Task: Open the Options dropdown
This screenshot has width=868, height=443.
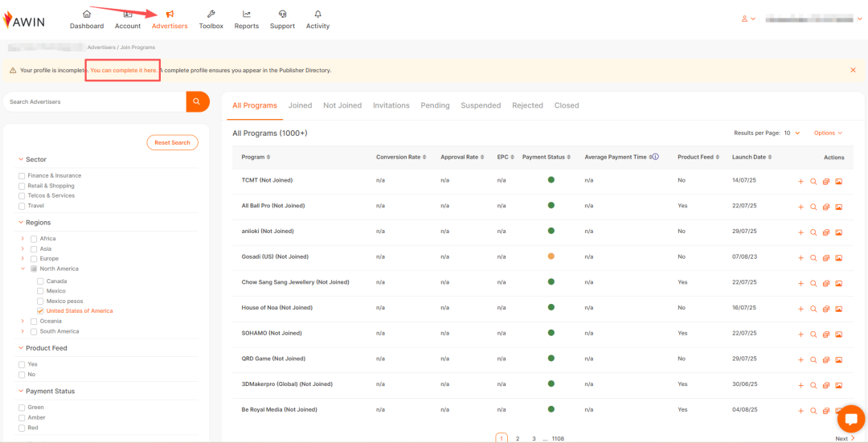Action: [828, 133]
